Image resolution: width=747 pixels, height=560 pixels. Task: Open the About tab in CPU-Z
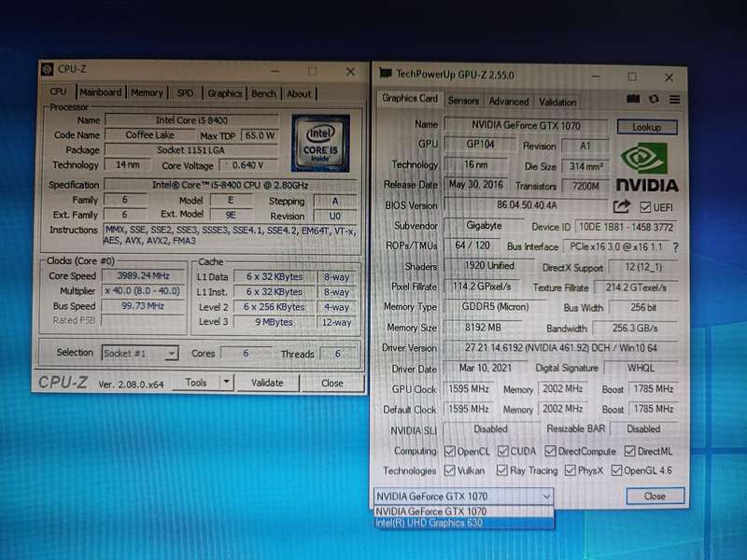click(x=299, y=94)
